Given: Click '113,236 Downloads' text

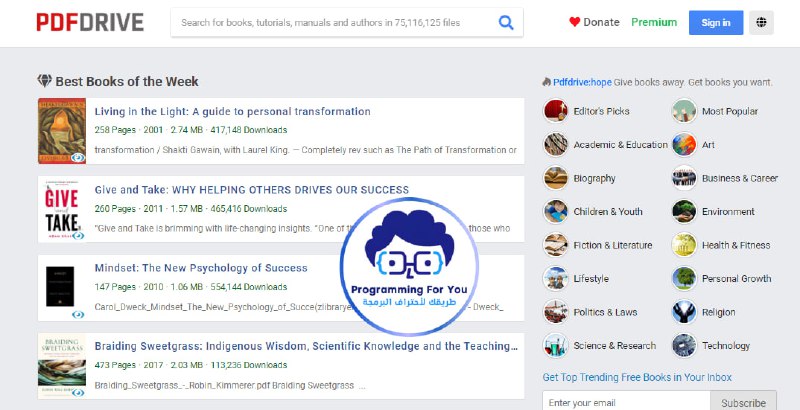Looking at the screenshot, I should pyautogui.click(x=249, y=365).
